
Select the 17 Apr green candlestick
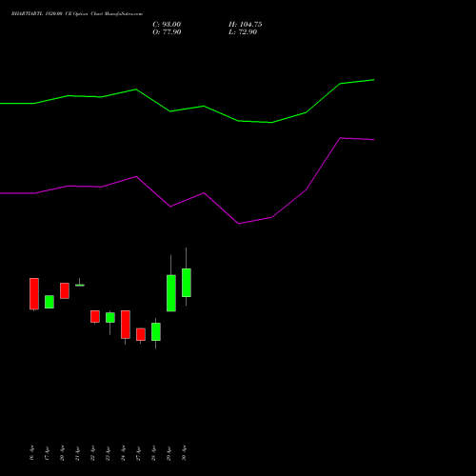coord(50,302)
